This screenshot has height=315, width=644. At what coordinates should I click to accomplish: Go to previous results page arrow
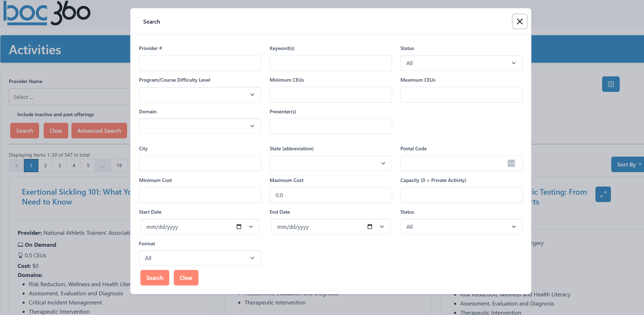(x=17, y=165)
